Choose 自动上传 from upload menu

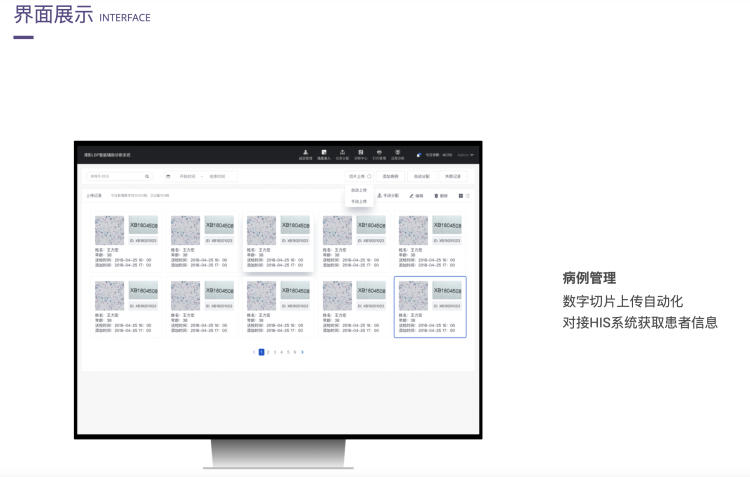click(359, 190)
